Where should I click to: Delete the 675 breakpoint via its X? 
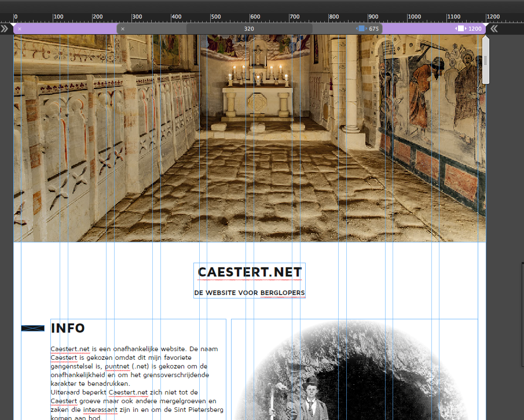[123, 29]
